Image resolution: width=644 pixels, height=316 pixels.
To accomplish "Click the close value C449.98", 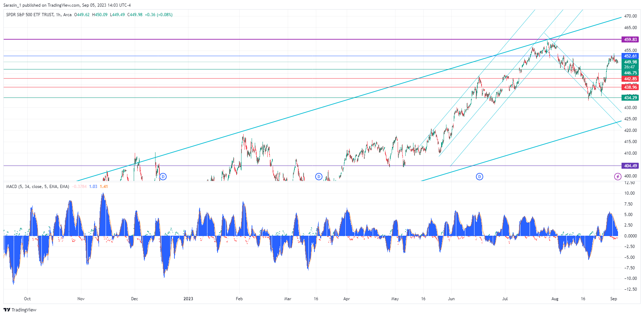I will click(135, 15).
